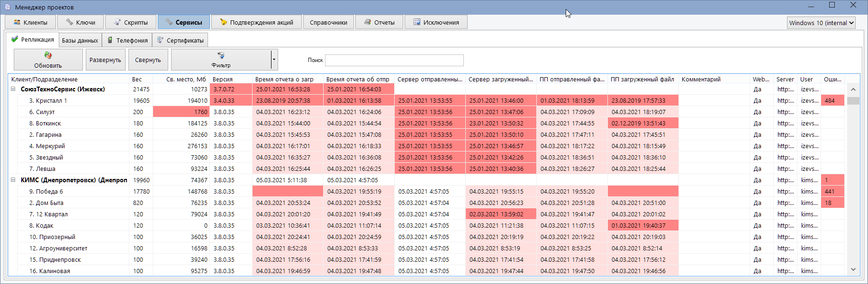The image size is (868, 284).
Task: Switch to the Сертификаты sub-tab
Action: pyautogui.click(x=180, y=40)
